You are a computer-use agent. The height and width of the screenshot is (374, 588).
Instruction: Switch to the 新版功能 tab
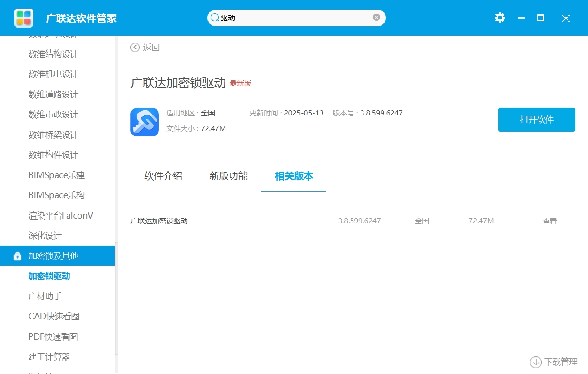(x=228, y=176)
